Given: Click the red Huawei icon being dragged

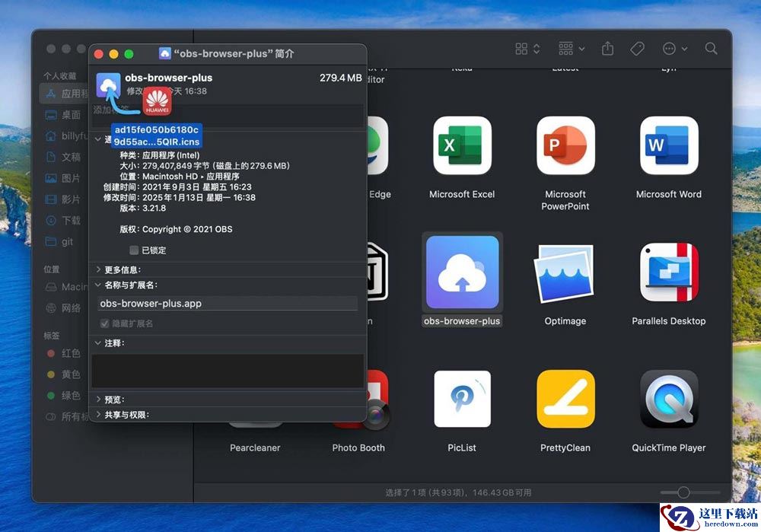Looking at the screenshot, I should pos(157,101).
